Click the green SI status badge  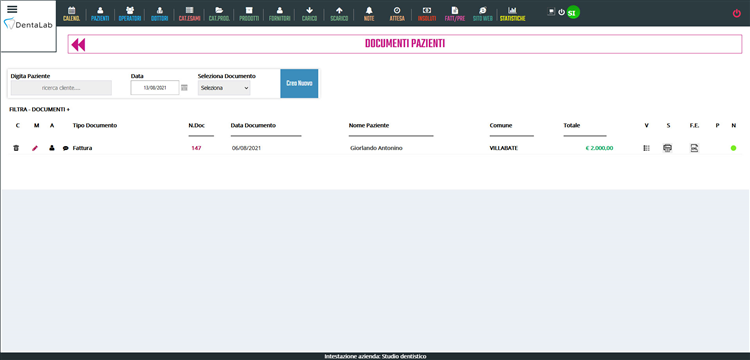[573, 12]
